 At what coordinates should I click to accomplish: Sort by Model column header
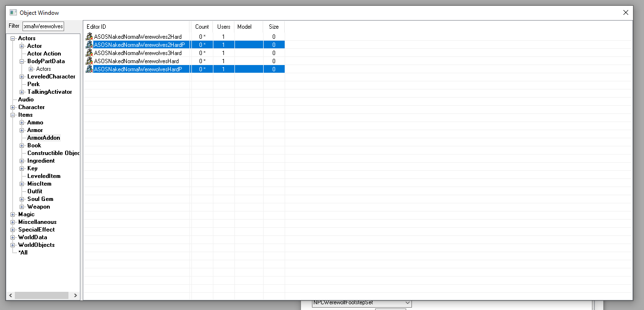[x=249, y=27]
